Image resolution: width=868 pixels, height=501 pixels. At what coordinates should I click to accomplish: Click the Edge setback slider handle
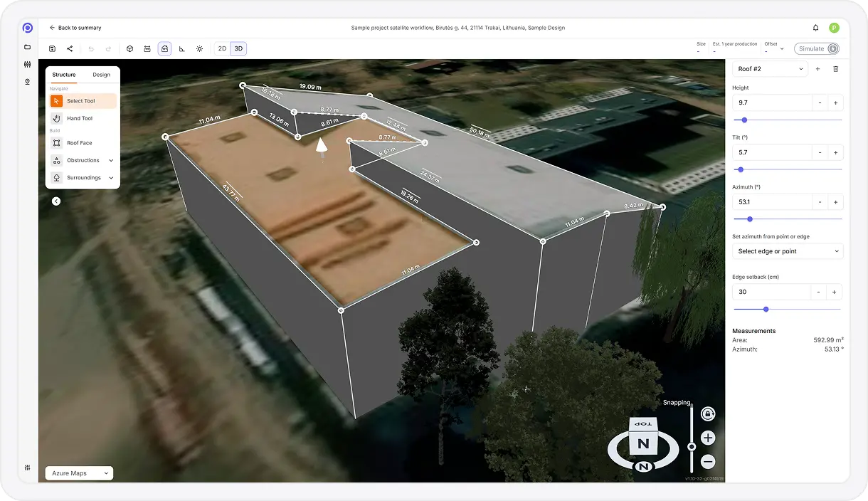[x=766, y=309]
